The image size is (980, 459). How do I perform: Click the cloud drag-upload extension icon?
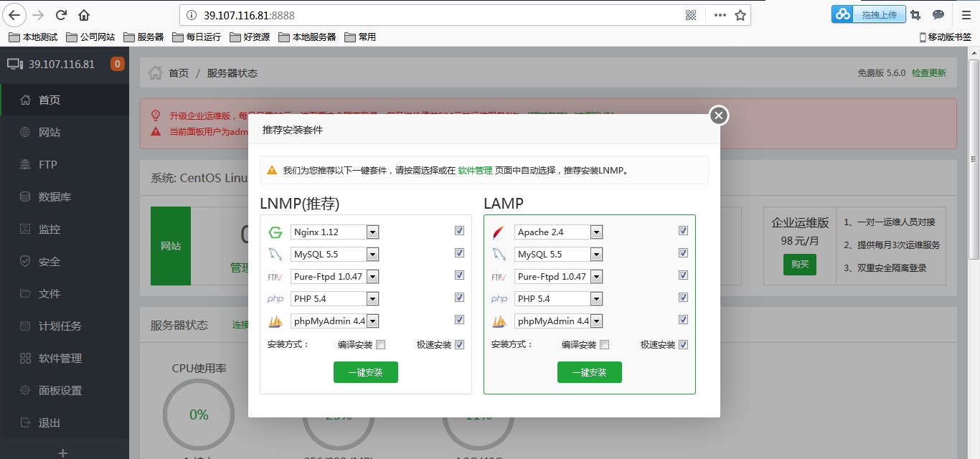click(x=844, y=14)
